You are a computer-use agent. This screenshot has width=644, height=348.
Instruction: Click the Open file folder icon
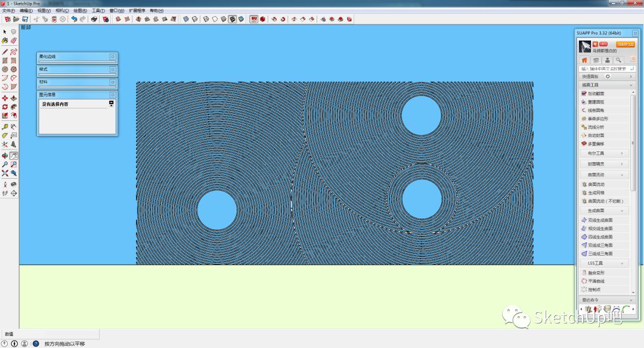[x=16, y=19]
